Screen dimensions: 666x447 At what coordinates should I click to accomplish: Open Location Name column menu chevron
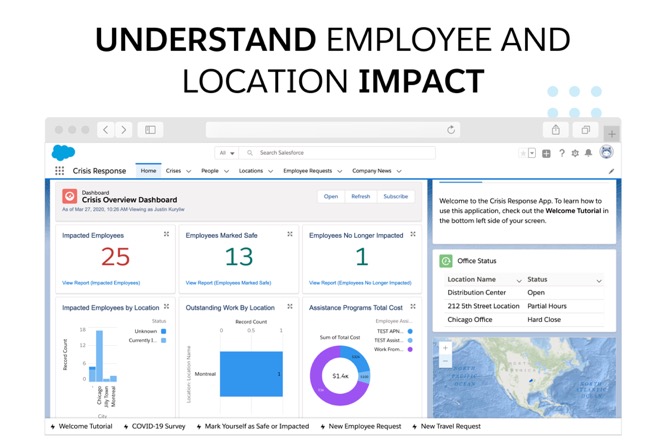(519, 280)
